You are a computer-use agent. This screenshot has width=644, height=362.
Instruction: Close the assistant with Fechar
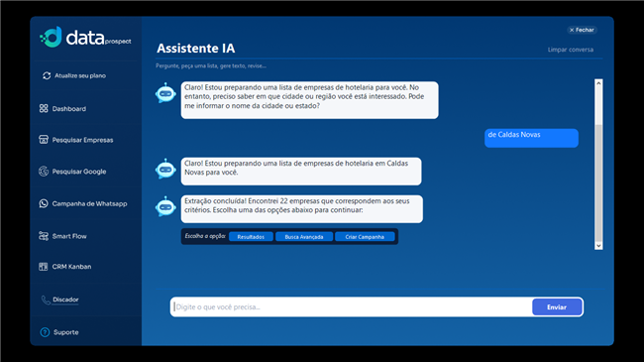point(582,30)
